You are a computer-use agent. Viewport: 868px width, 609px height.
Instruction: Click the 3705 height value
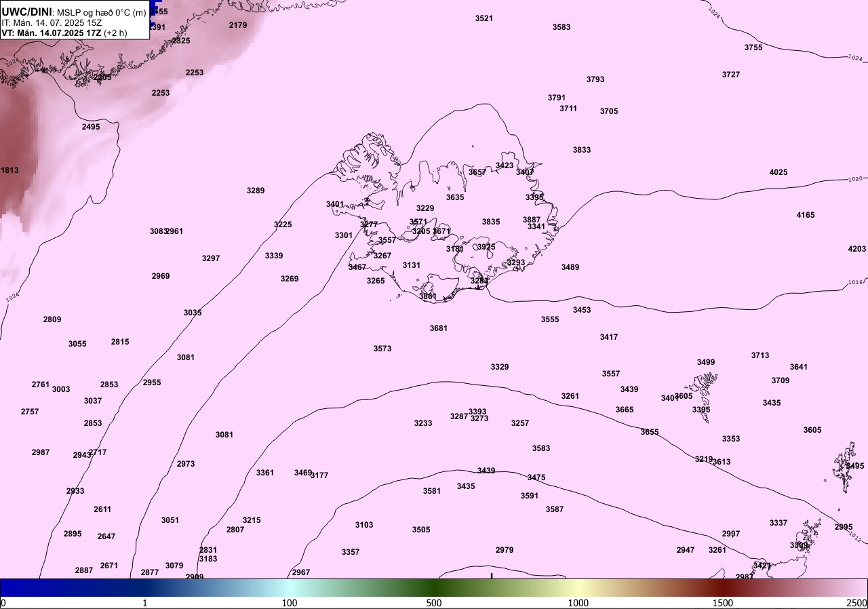[609, 111]
